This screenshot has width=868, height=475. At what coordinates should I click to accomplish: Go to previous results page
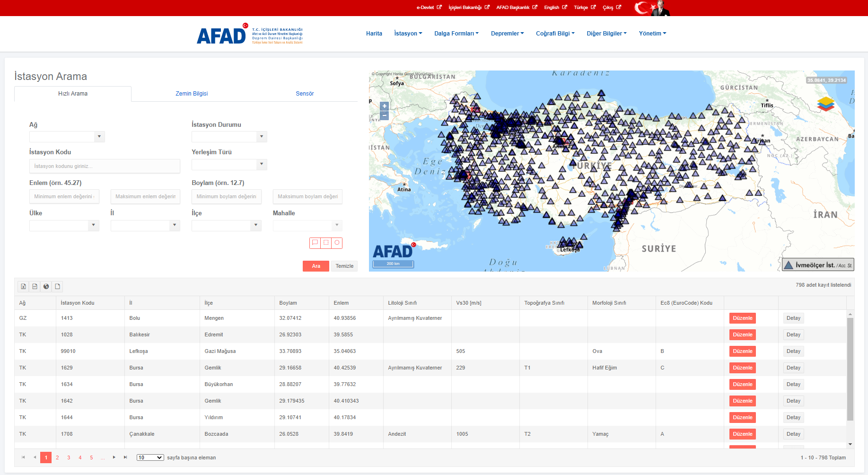pos(35,457)
